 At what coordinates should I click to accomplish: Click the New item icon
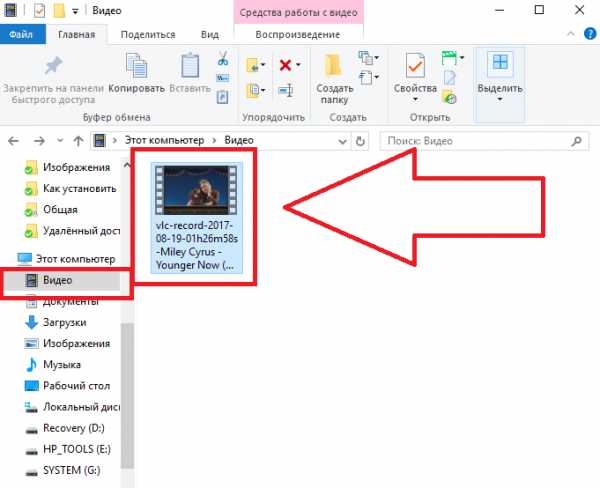pyautogui.click(x=365, y=58)
